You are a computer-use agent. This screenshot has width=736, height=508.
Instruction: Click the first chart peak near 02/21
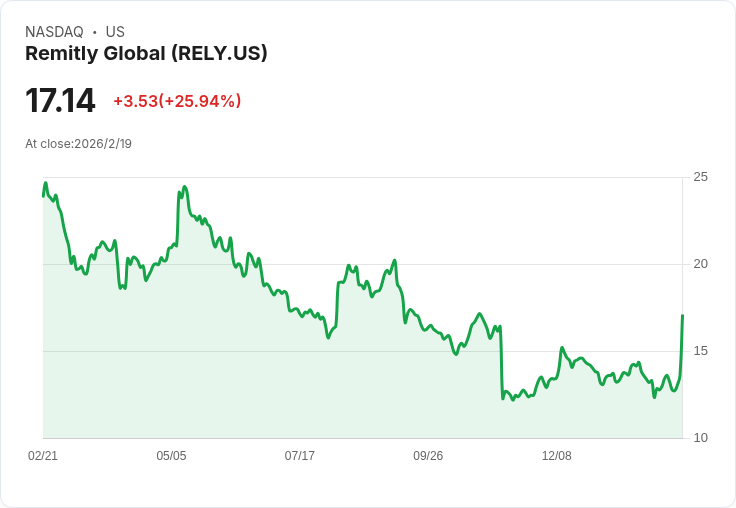(x=46, y=183)
